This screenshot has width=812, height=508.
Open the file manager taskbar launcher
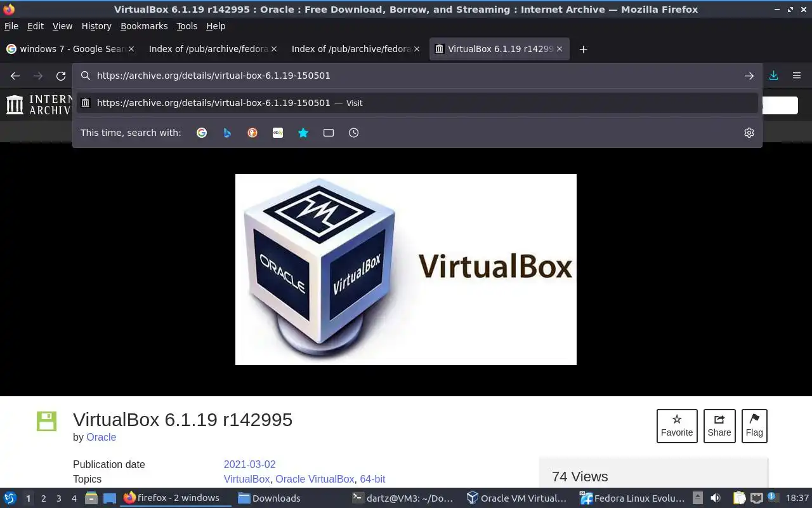tap(91, 498)
